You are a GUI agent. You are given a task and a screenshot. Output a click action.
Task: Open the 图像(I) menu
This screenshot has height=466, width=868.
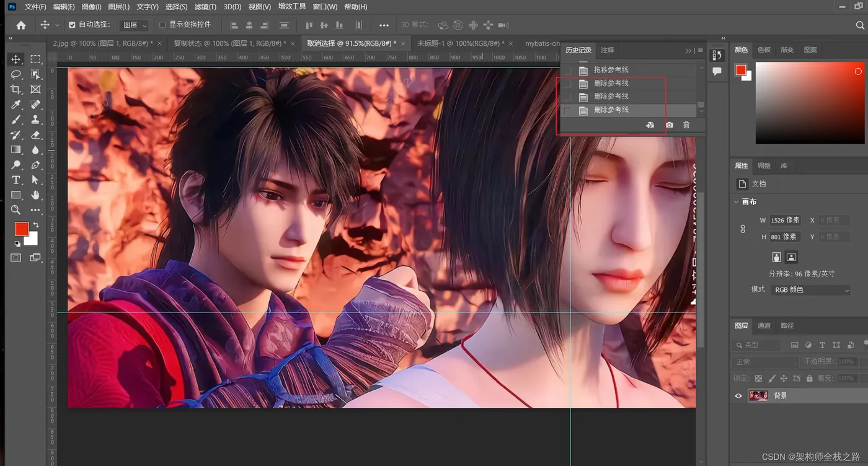(x=91, y=7)
